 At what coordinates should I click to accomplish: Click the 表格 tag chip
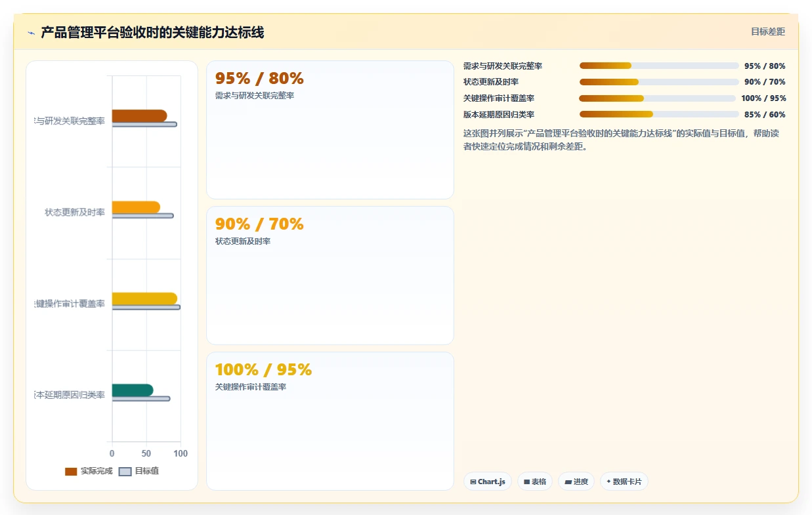[535, 482]
